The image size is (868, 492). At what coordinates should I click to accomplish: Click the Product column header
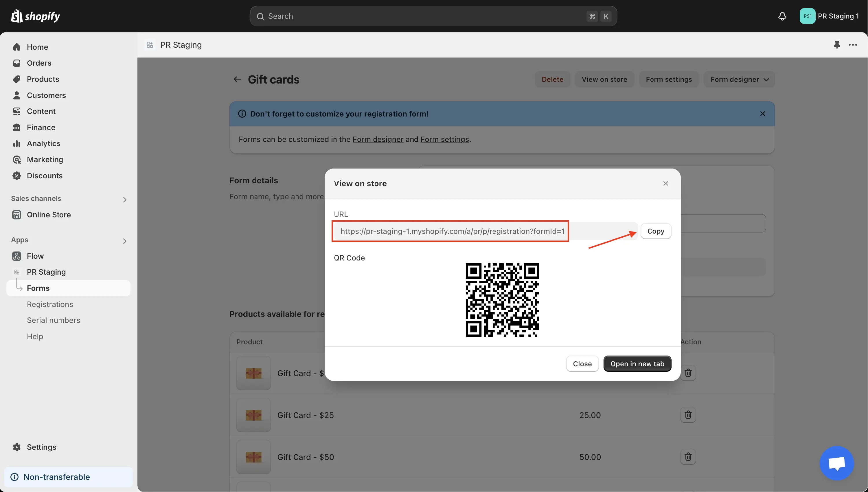249,342
